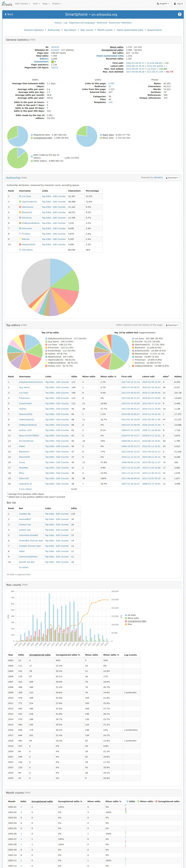Screen dimensions: 186x868
Task: Open user SaltySemanticSchmuck in Top editors table
Action: click(x=31, y=382)
